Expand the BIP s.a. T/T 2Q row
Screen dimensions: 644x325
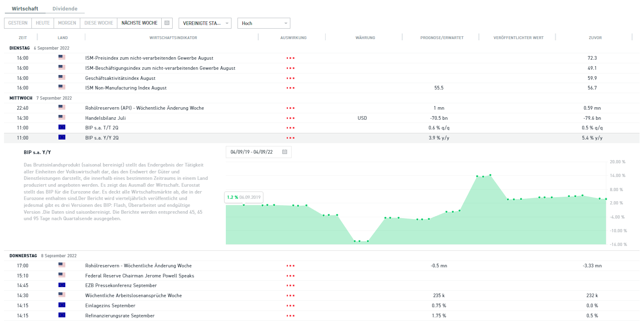(322, 128)
